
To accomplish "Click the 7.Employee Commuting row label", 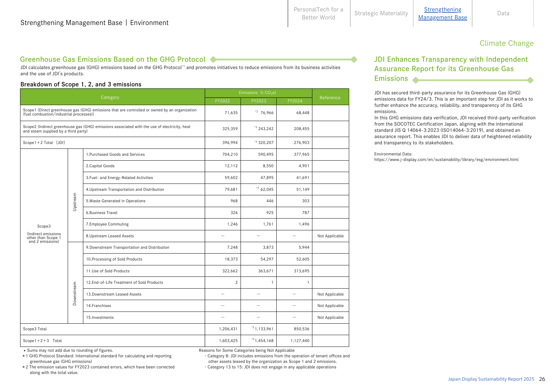I will click(x=107, y=224).
